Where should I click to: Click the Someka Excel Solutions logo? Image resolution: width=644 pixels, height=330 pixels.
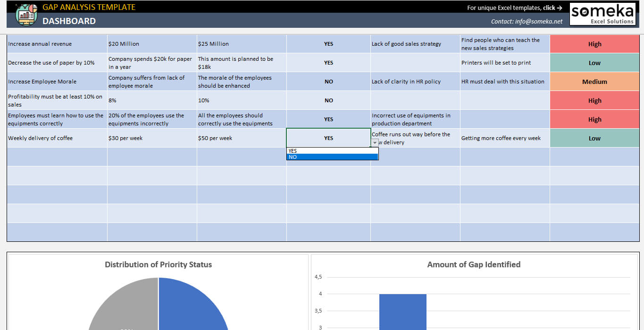pos(603,14)
